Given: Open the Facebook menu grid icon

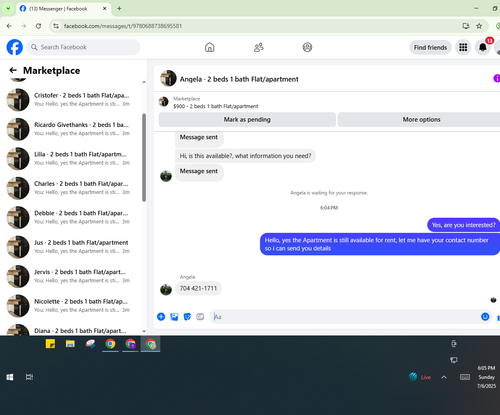Looking at the screenshot, I should 463,47.
